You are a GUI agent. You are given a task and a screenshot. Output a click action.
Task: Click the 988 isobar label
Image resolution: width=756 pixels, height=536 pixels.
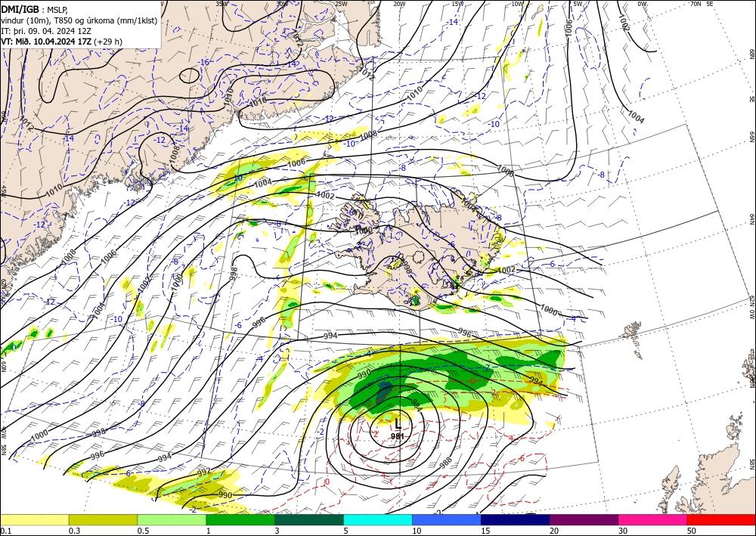[x=446, y=463]
